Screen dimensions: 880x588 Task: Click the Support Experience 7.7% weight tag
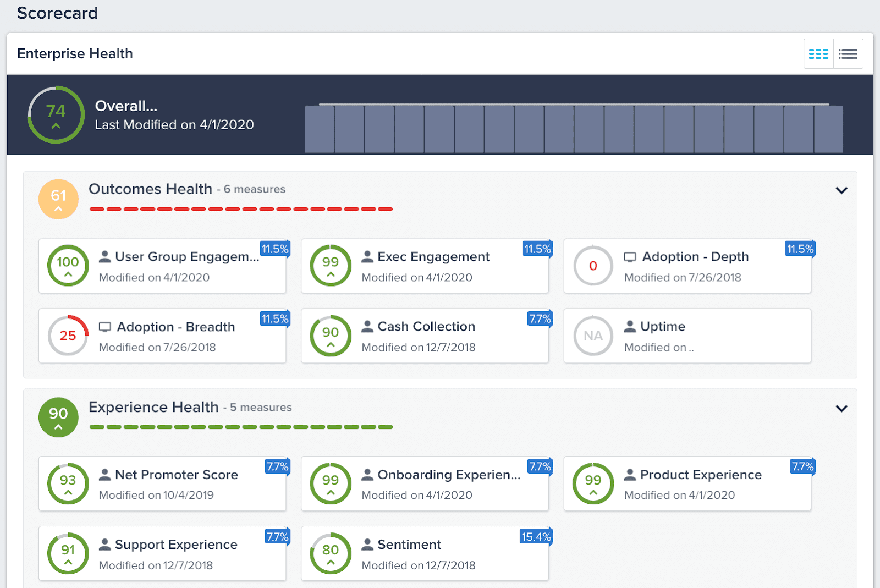point(277,537)
